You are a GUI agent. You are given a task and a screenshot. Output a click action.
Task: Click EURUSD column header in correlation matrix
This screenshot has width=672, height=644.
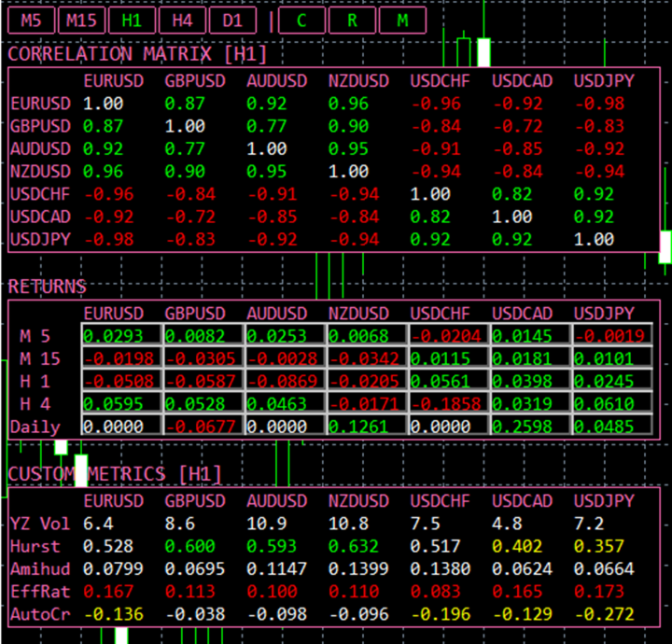[x=114, y=81]
